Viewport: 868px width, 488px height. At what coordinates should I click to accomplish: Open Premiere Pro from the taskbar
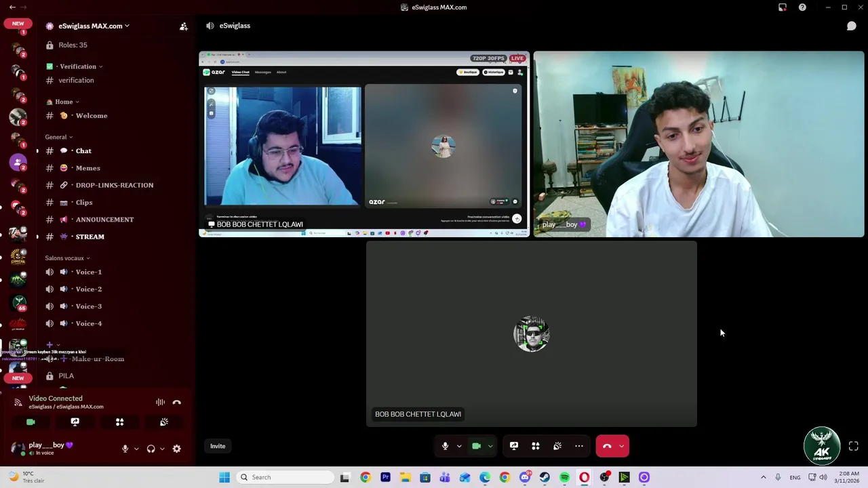(385, 477)
